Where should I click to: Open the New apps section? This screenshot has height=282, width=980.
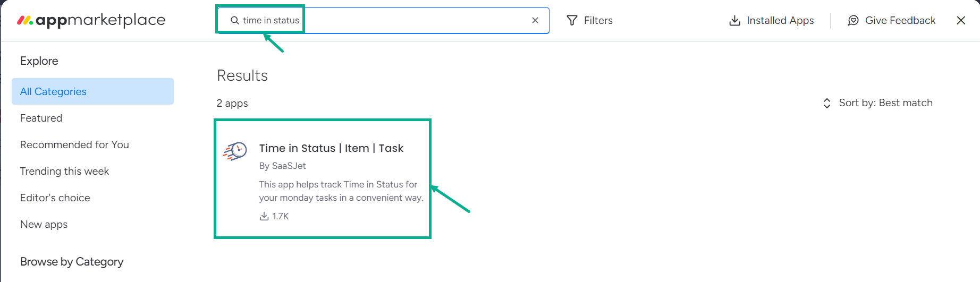44,224
